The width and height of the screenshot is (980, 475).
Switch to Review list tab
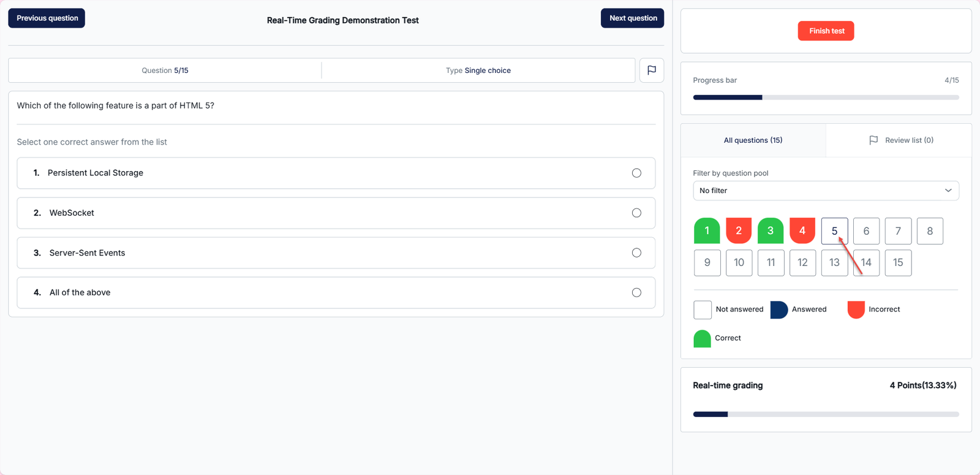pyautogui.click(x=900, y=140)
